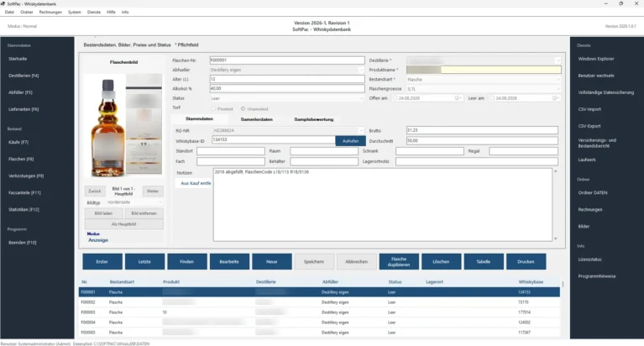Open the Datei menu
Image resolution: width=644 pixels, height=346 pixels.
[9, 12]
